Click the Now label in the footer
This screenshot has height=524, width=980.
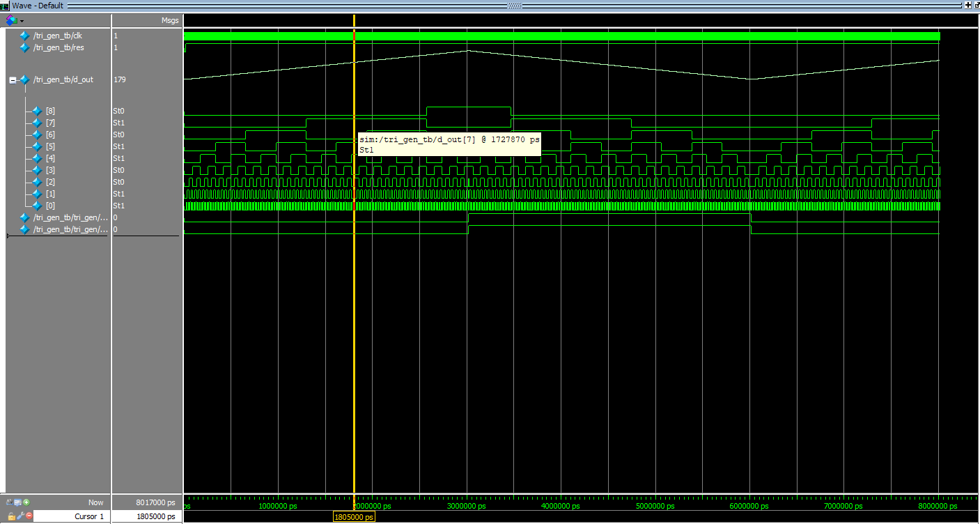click(96, 502)
